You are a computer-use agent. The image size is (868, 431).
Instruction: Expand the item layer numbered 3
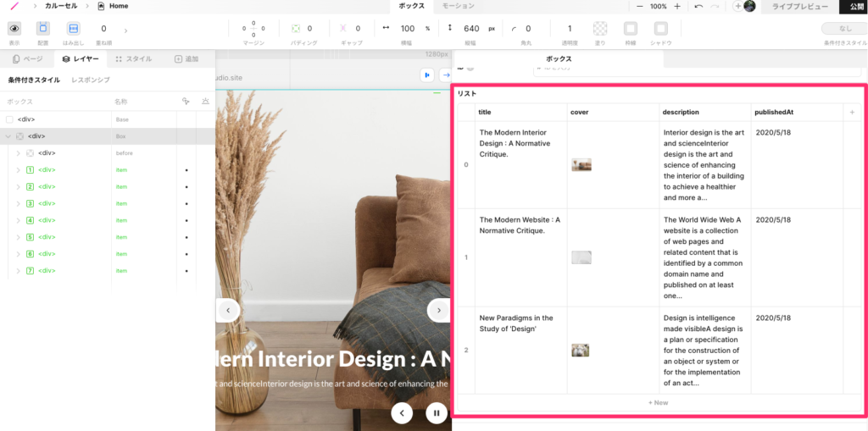[18, 203]
